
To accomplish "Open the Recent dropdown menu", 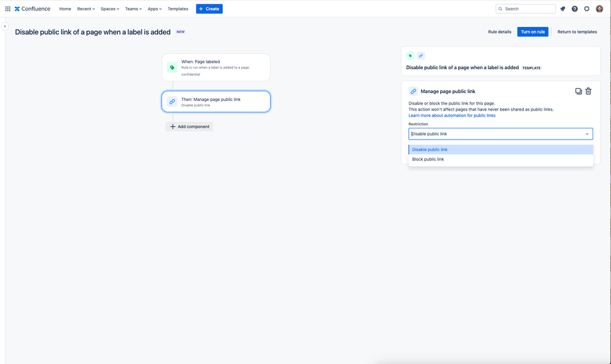I will pyautogui.click(x=86, y=9).
